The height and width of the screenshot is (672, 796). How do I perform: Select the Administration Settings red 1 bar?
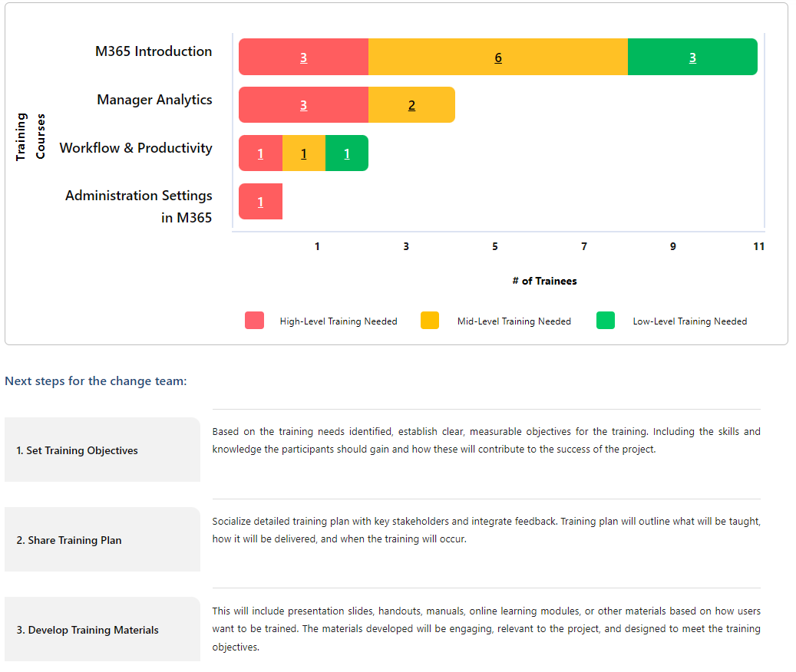(260, 201)
